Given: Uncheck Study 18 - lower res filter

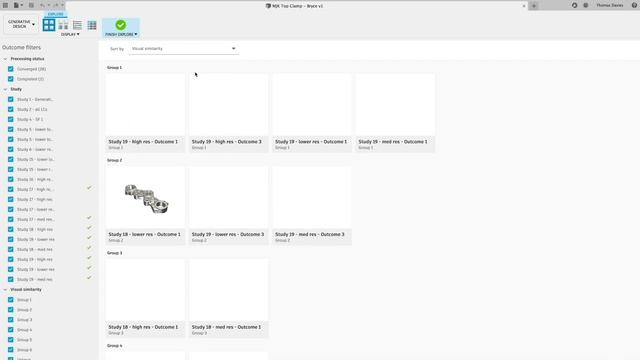Looking at the screenshot, I should click(11, 239).
